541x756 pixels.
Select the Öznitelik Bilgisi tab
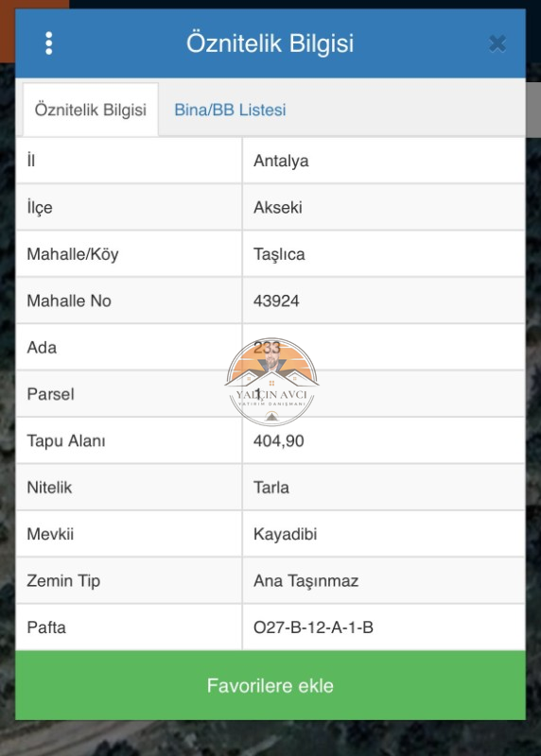click(x=91, y=110)
